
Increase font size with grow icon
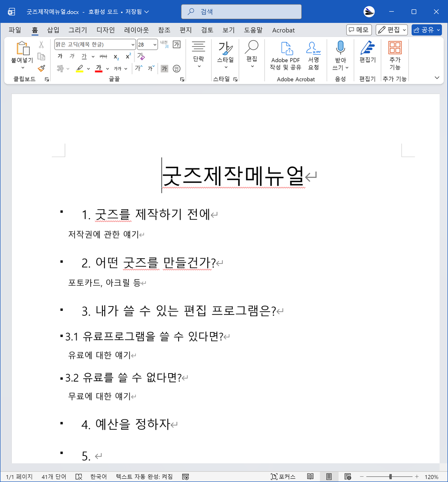tap(138, 69)
